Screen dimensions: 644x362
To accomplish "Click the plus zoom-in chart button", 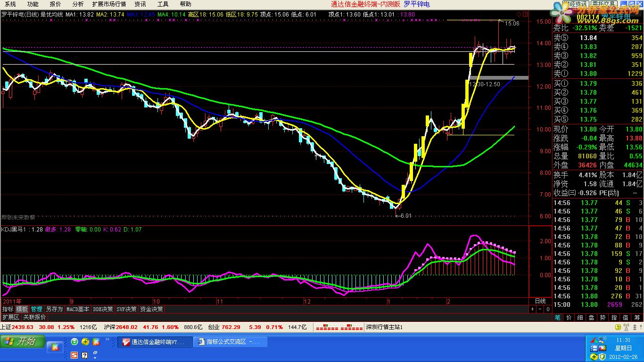I will tap(532, 309).
